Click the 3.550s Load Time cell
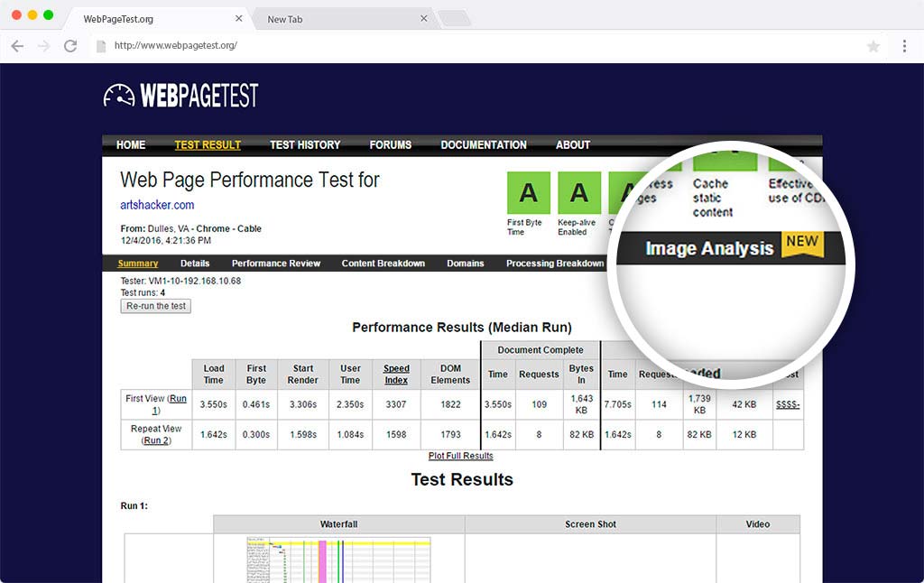Viewport: 924px width, 583px height. click(x=213, y=404)
